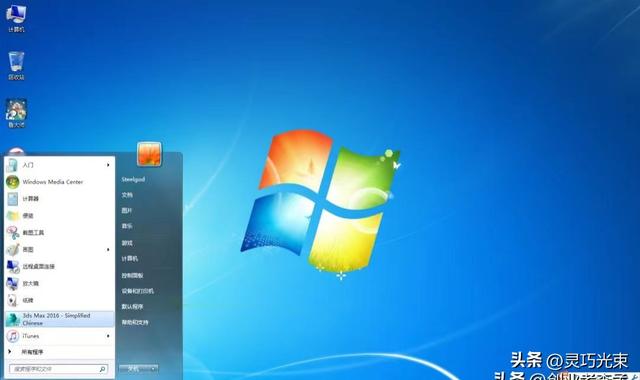Open 画图 Paint from Start menu
This screenshot has width=640, height=380.
point(59,249)
